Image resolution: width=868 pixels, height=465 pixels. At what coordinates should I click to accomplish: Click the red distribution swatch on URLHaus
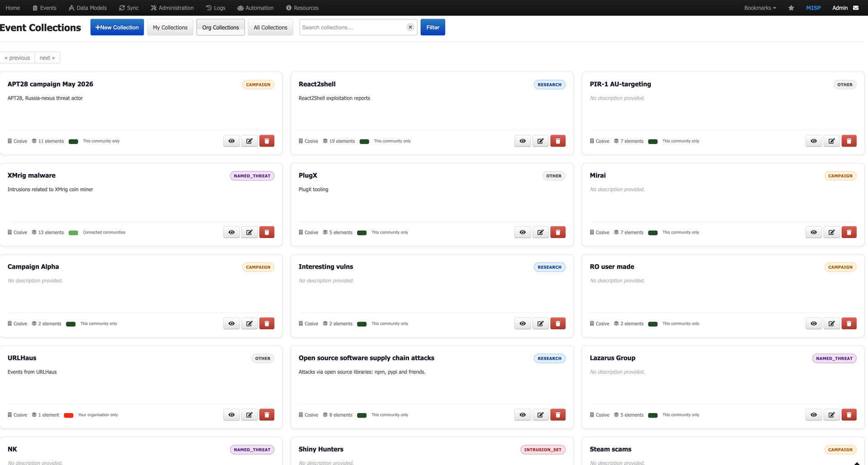69,415
